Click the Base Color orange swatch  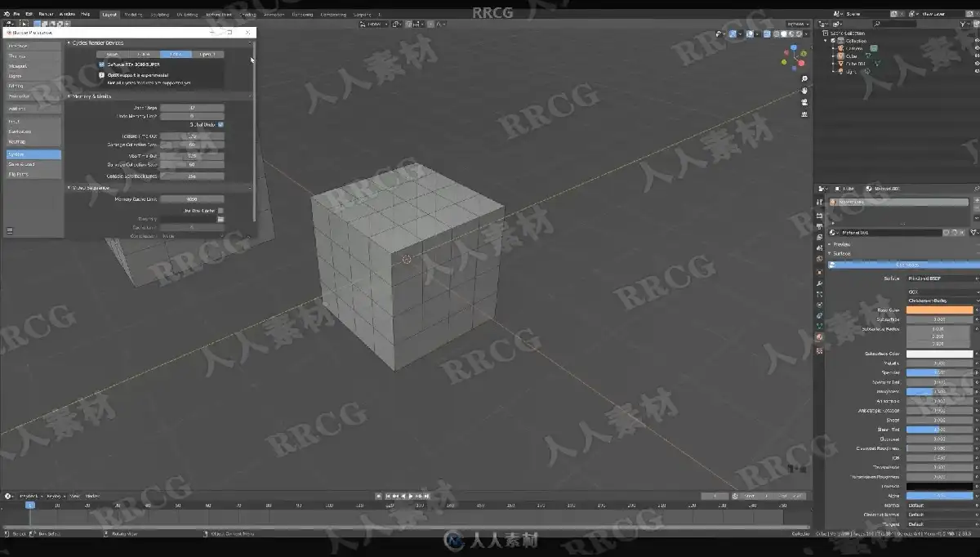pos(939,310)
